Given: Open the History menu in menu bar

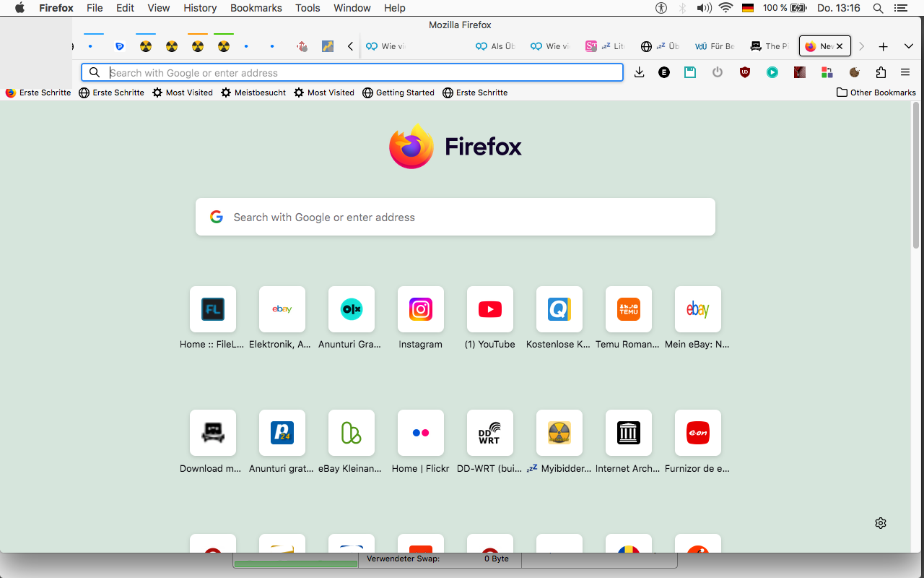Looking at the screenshot, I should 200,8.
